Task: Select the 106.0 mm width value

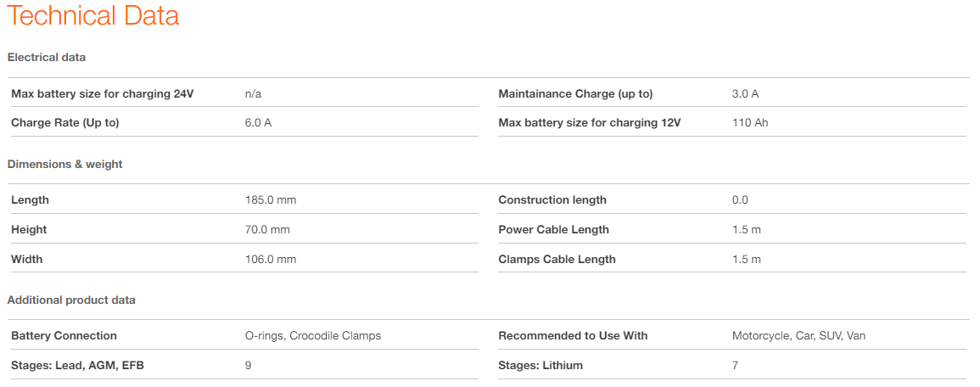Action: [271, 260]
